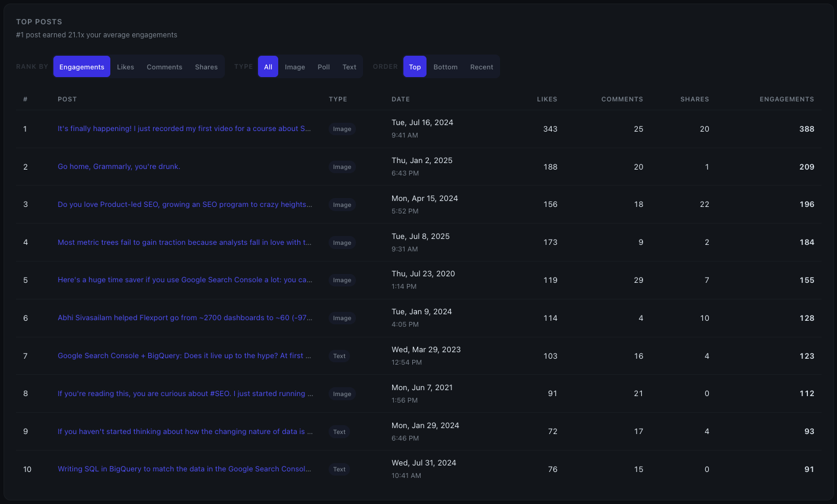Filter post type to Image
Screen dimensions: 837x504
pyautogui.click(x=295, y=67)
